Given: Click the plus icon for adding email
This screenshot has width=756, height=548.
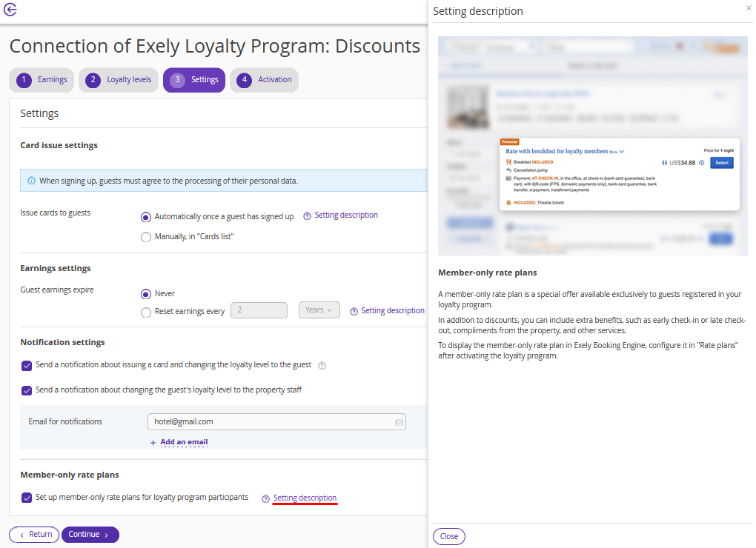Looking at the screenshot, I should point(153,443).
